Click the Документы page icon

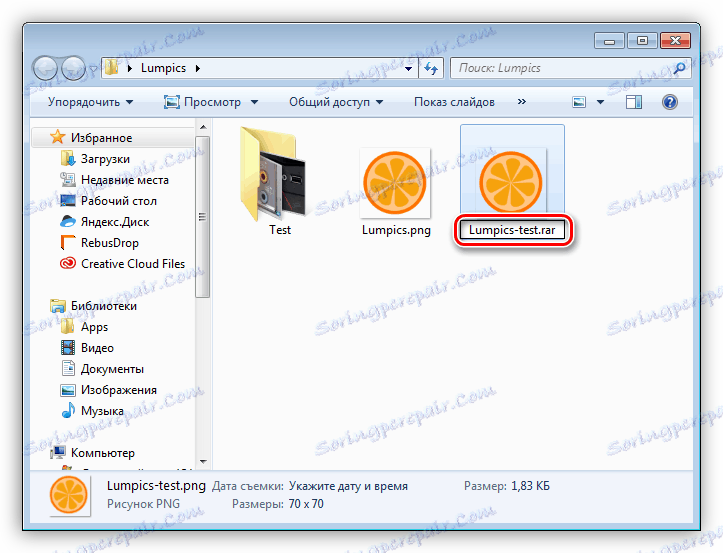pyautogui.click(x=68, y=369)
